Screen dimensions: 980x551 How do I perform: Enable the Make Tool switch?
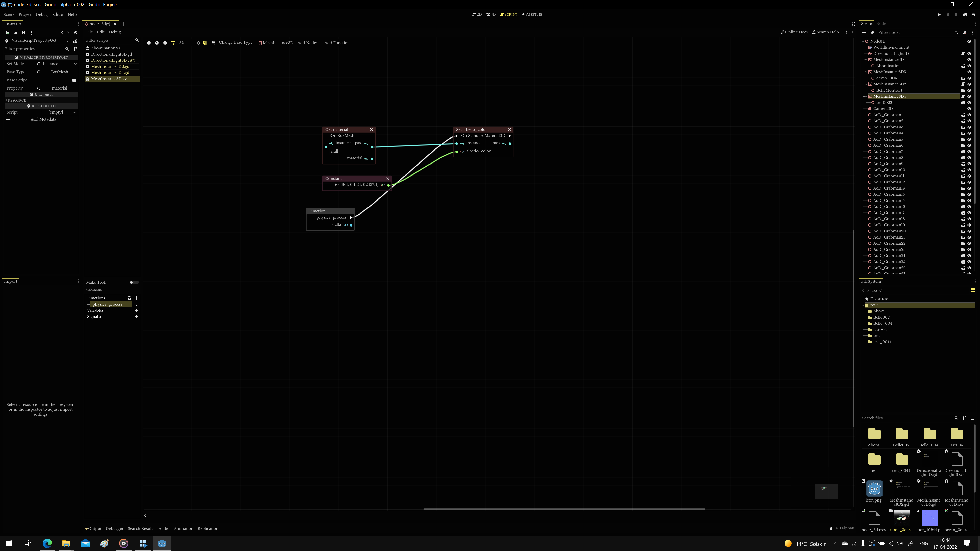click(133, 282)
